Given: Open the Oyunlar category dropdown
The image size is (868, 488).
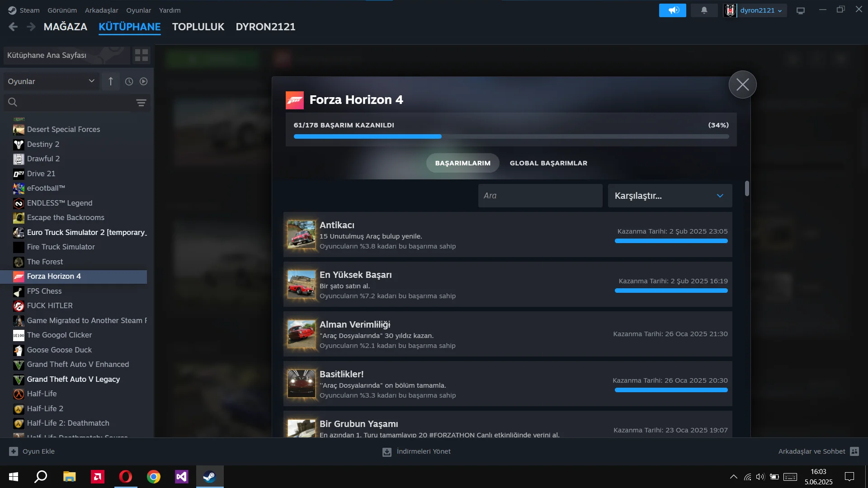Looking at the screenshot, I should pos(51,82).
